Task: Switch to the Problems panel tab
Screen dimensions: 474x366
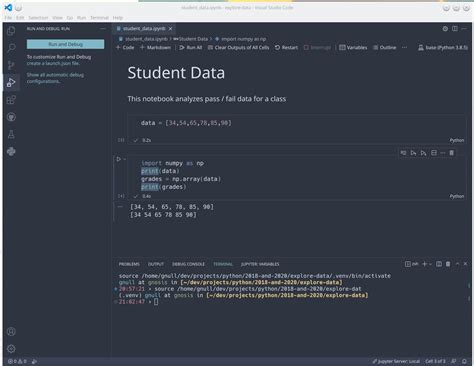Action: click(x=129, y=264)
